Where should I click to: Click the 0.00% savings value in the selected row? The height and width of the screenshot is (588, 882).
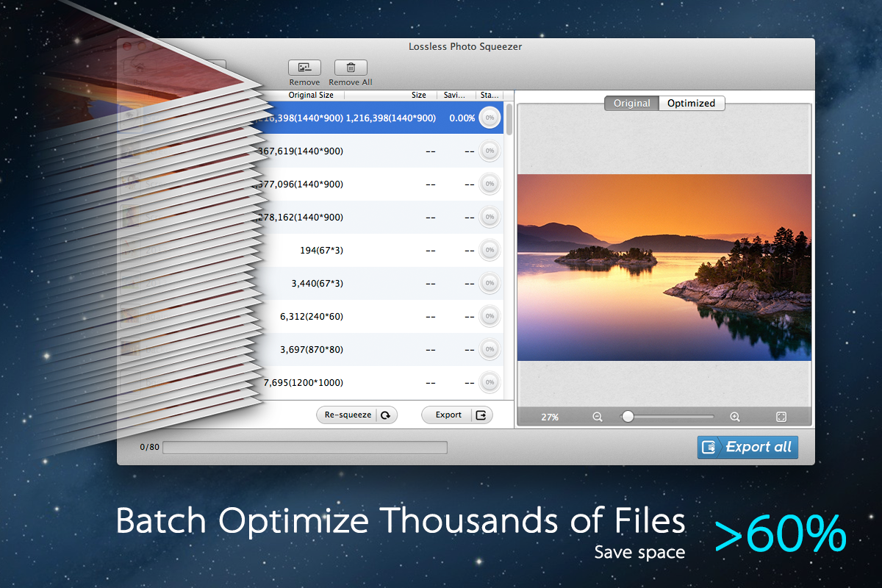click(x=462, y=118)
